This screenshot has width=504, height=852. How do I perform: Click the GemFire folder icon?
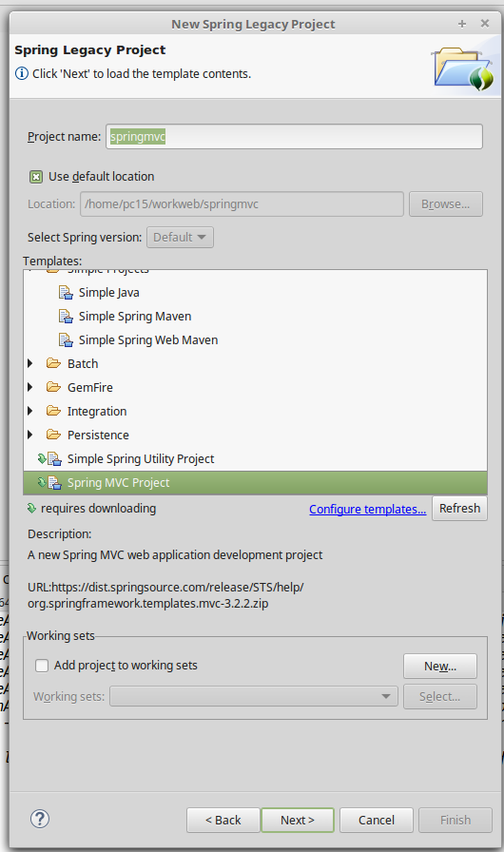coord(53,387)
